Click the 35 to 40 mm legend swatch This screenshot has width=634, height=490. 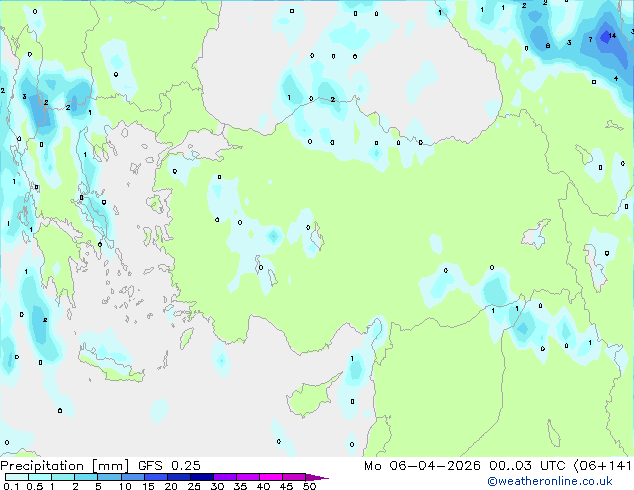247,477
